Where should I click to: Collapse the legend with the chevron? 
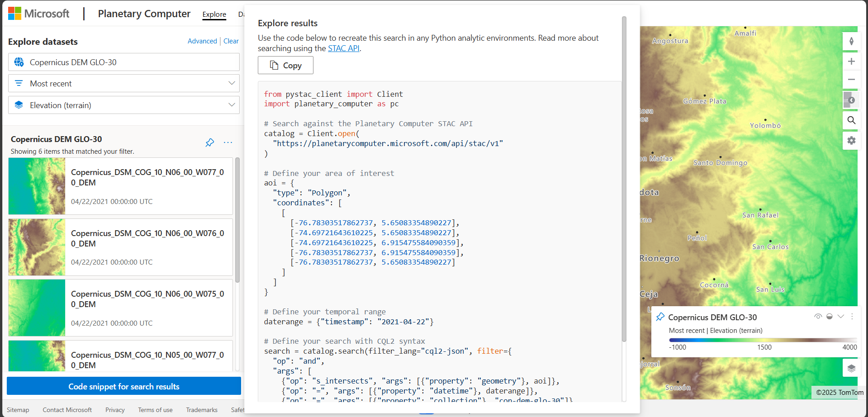pos(840,317)
